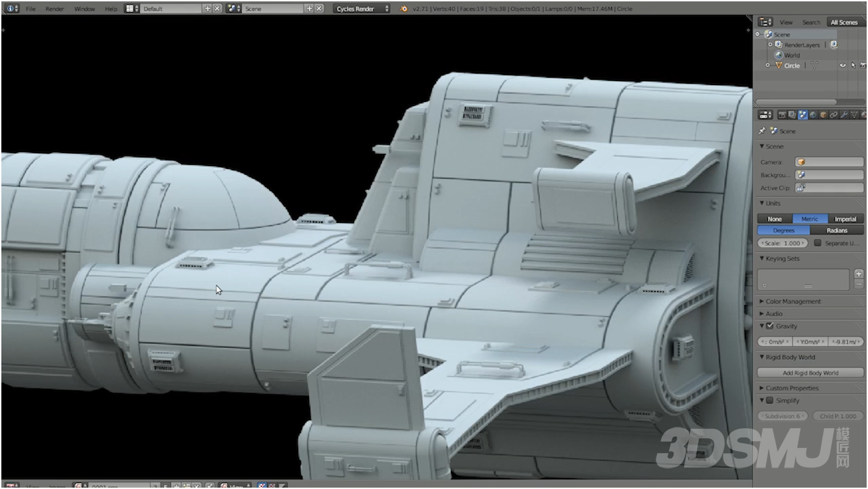Image resolution: width=868 pixels, height=489 pixels.
Task: Click Add Rigid Body World button
Action: tap(811, 373)
